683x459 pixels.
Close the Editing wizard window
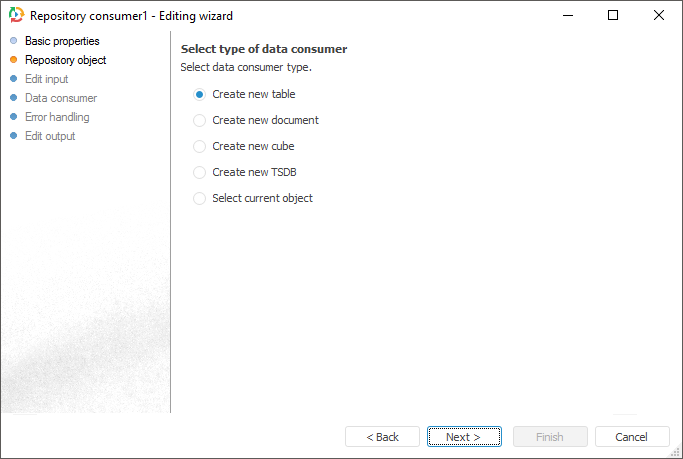tap(658, 15)
